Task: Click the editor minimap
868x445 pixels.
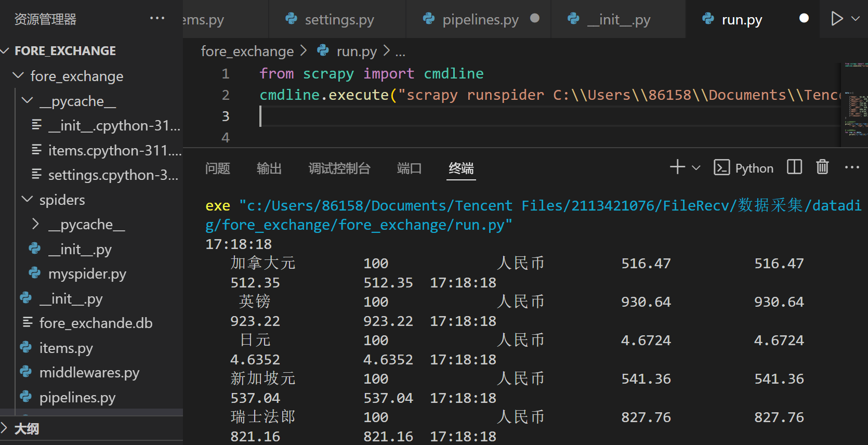Action: click(x=855, y=104)
